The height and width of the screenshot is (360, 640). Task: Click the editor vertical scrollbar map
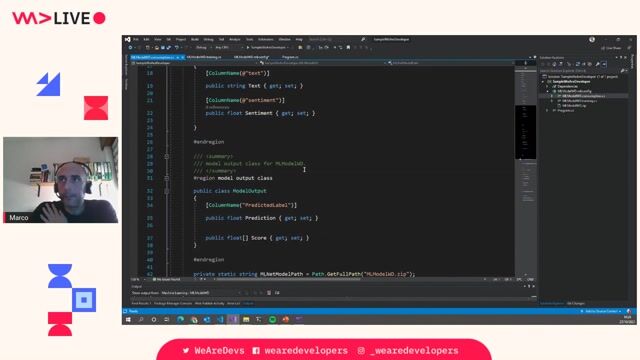click(525, 171)
